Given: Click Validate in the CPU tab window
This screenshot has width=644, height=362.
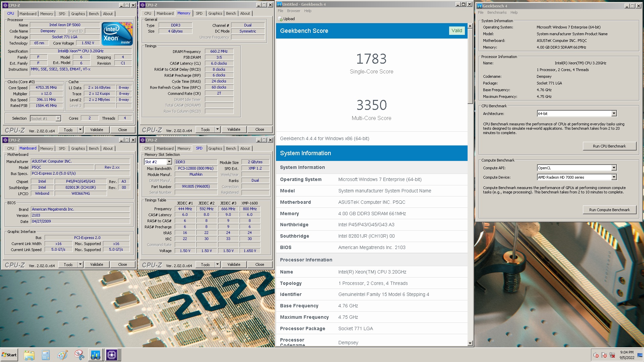Looking at the screenshot, I should point(97,130).
